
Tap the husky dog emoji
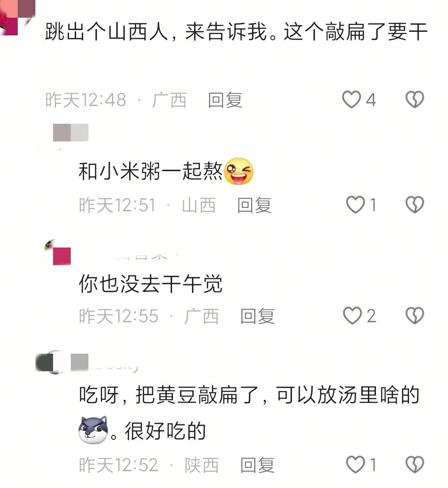[93, 430]
